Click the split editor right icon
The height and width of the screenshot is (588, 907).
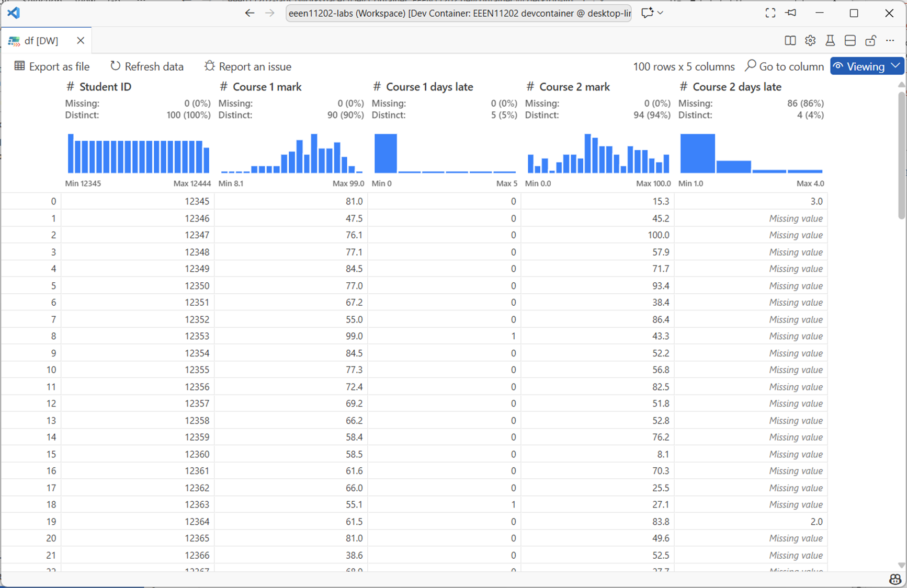(790, 41)
